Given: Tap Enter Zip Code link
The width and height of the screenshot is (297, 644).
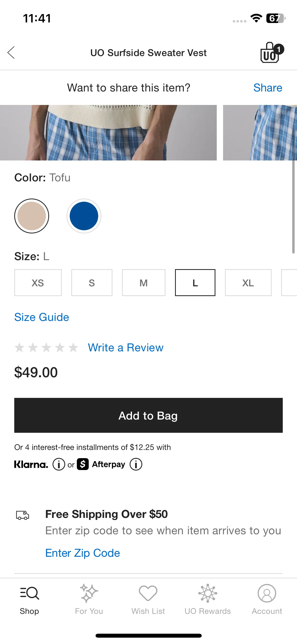Looking at the screenshot, I should click(x=83, y=553).
